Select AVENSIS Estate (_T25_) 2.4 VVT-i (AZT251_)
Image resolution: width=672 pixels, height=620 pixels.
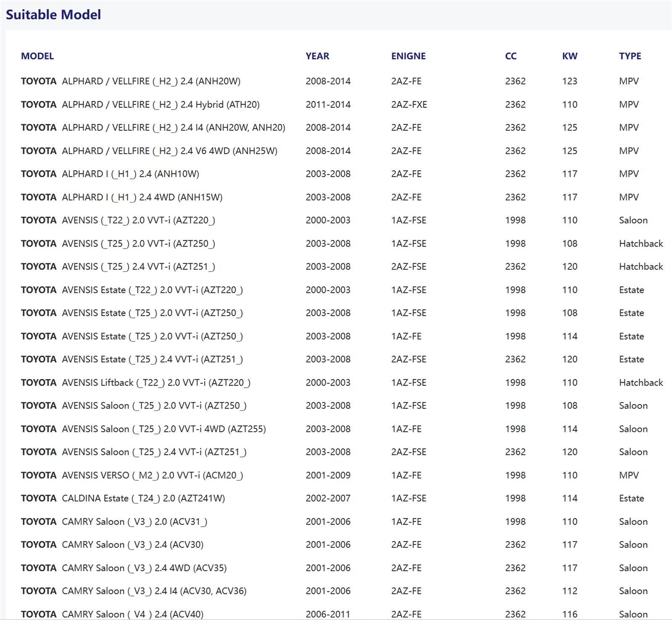(132, 360)
